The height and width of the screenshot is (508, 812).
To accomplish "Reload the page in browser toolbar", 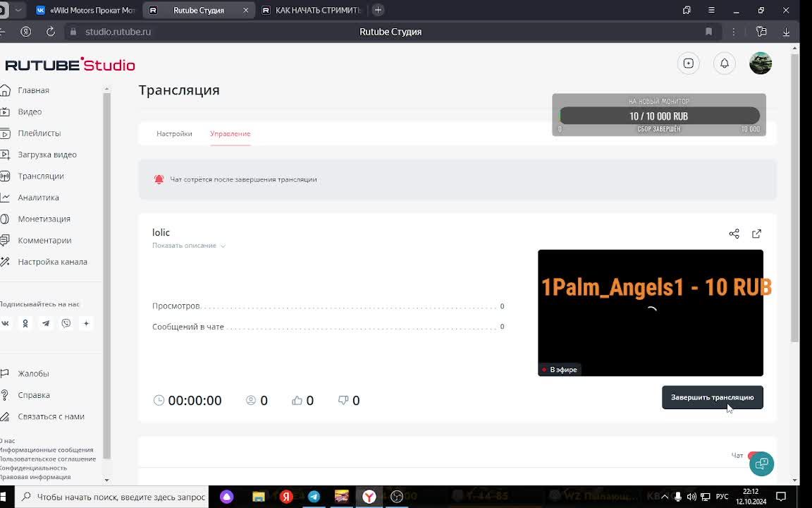I will [50, 32].
